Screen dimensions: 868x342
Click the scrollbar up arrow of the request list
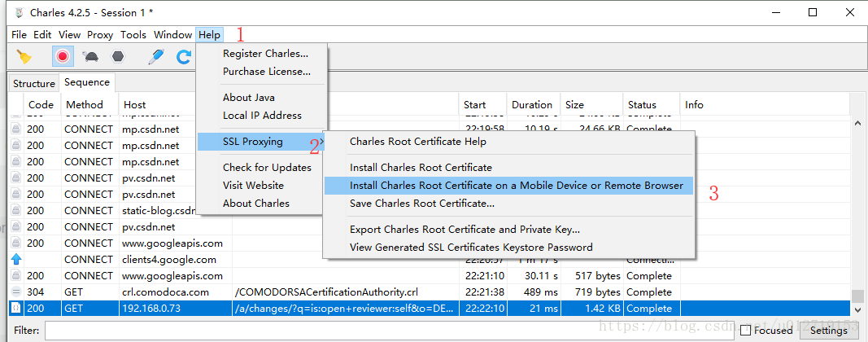point(858,123)
